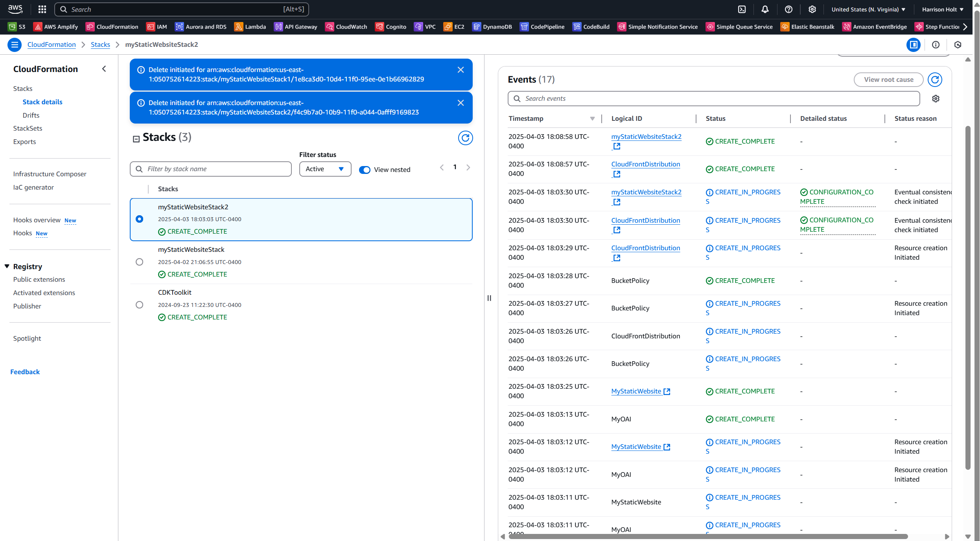Open Publisher in Registry
This screenshot has height=541, width=980.
[x=27, y=306]
